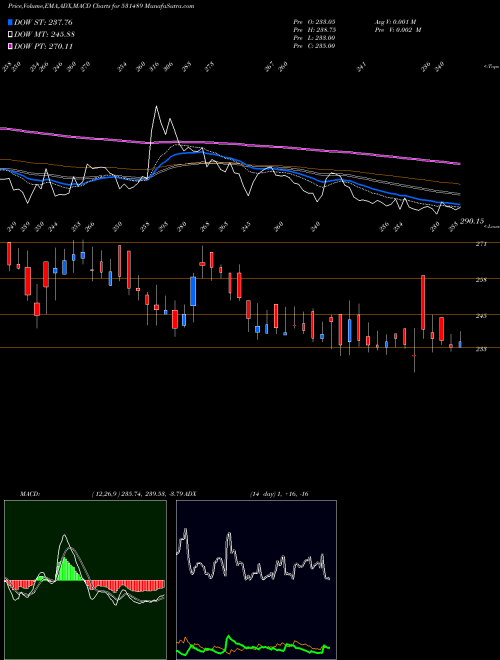Click the magenta DOW PT legend swatch
The height and width of the screenshot is (660, 500).
click(10, 46)
